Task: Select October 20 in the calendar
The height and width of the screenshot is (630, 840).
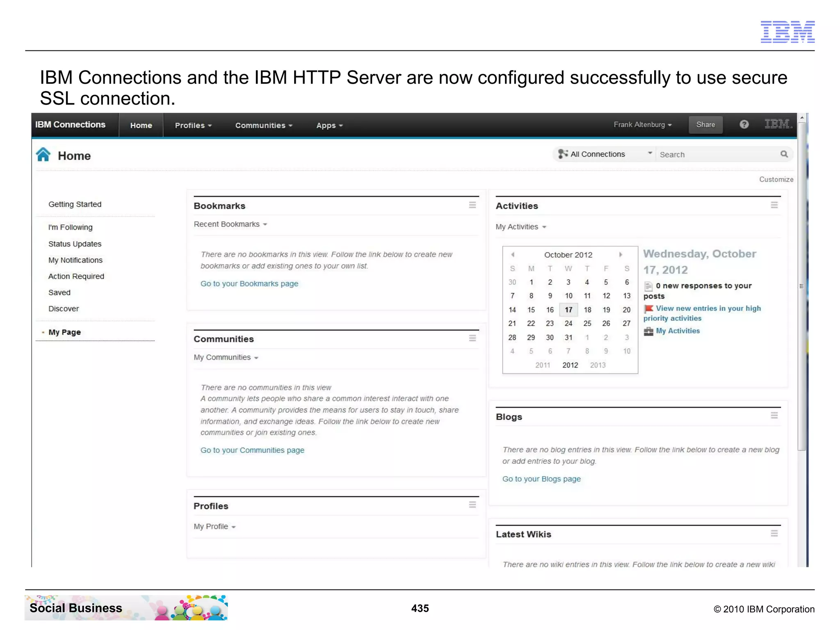Action: point(626,310)
